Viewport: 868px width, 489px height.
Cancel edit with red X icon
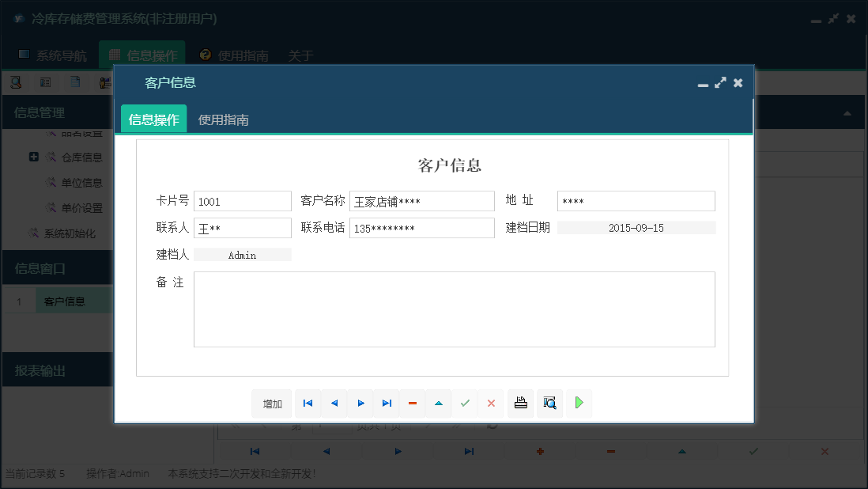pyautogui.click(x=491, y=403)
